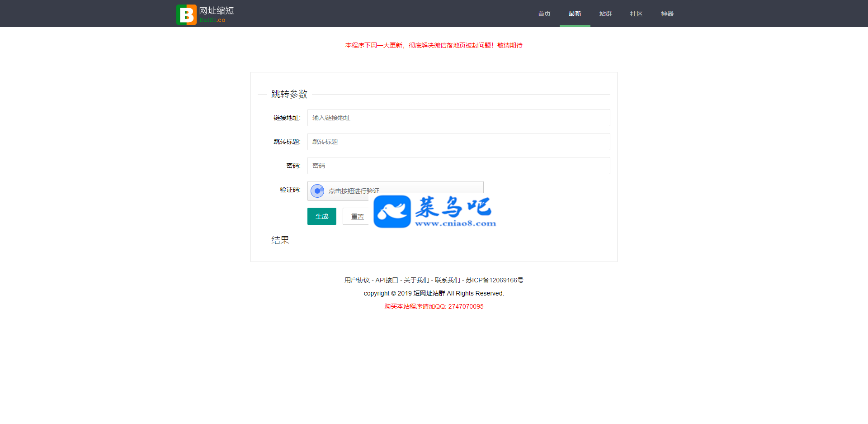
Task: Click the 网址缩短 site title text
Action: click(x=217, y=11)
